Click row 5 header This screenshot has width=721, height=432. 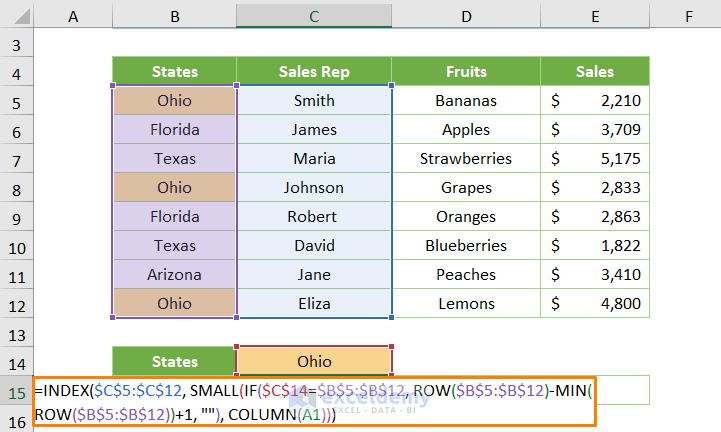(x=17, y=101)
